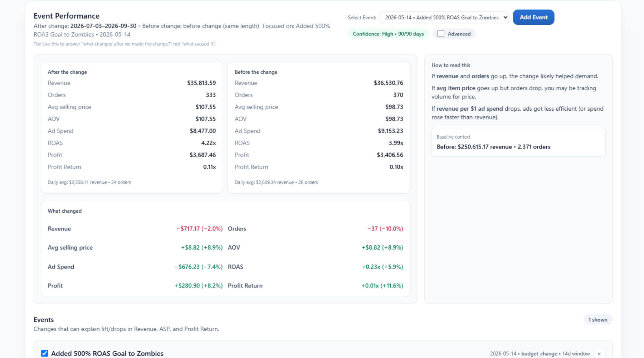Click the Profit change +$280.90 (+8.2%)
This screenshot has width=644, height=358.
199,286
